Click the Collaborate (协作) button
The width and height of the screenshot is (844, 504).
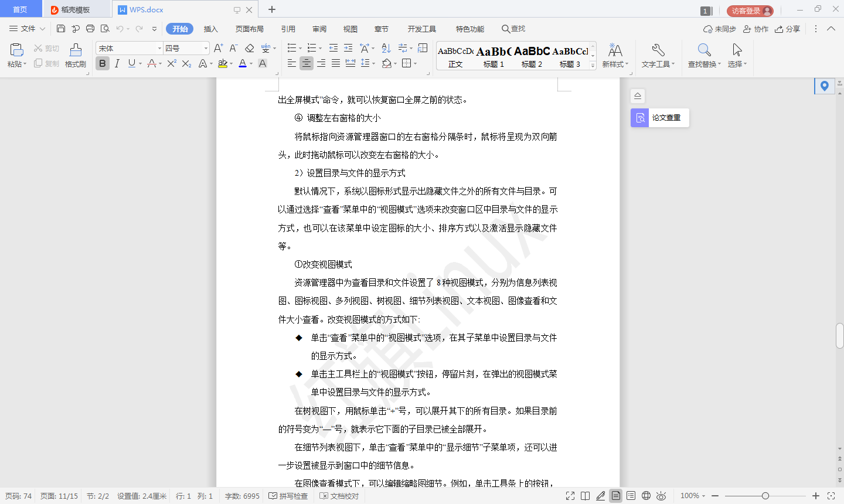point(756,29)
